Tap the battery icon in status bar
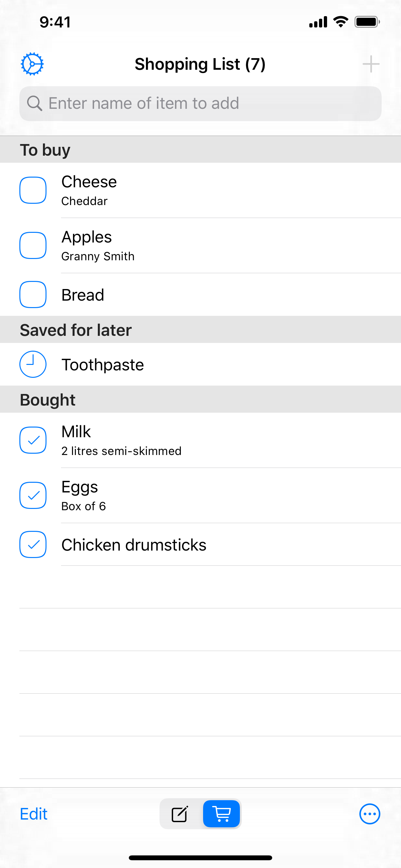This screenshot has height=868, width=401. pyautogui.click(x=367, y=22)
